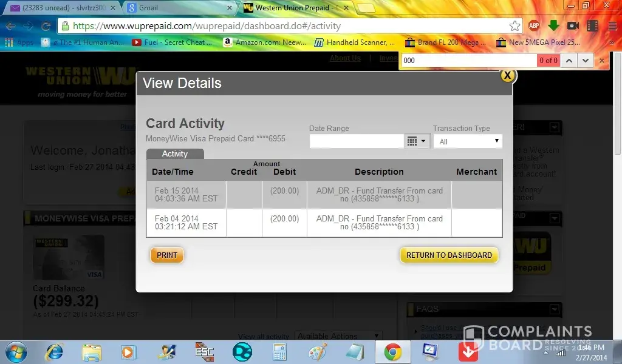This screenshot has height=364, width=622.
Task: Go to previous find result
Action: (569, 61)
